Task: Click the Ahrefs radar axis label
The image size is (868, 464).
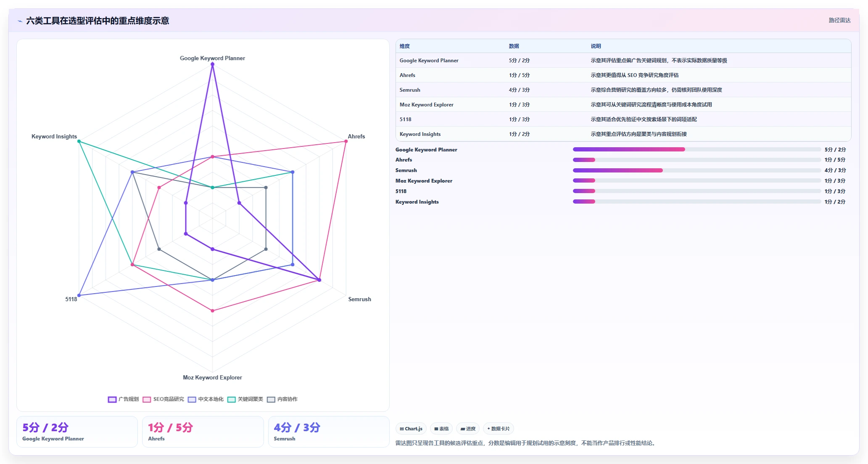Action: [356, 137]
